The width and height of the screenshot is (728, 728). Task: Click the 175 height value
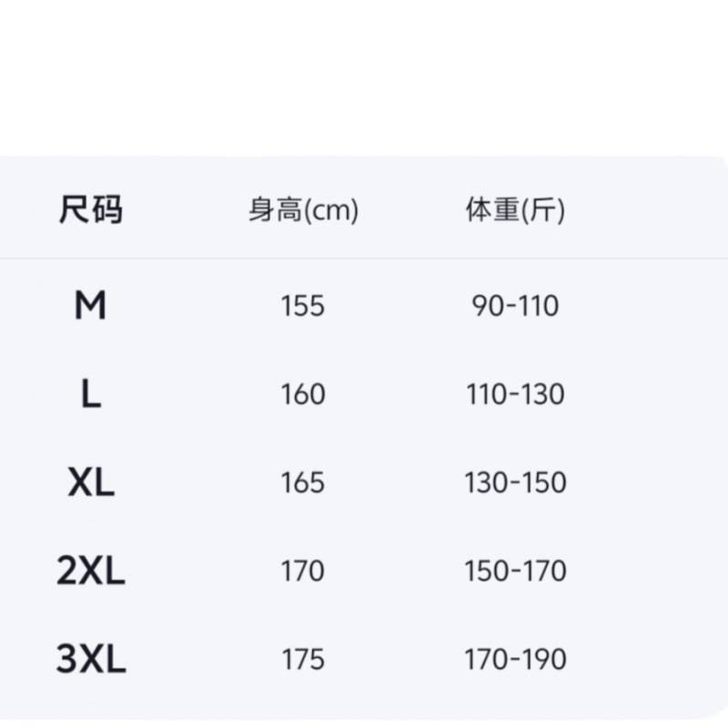click(x=303, y=659)
